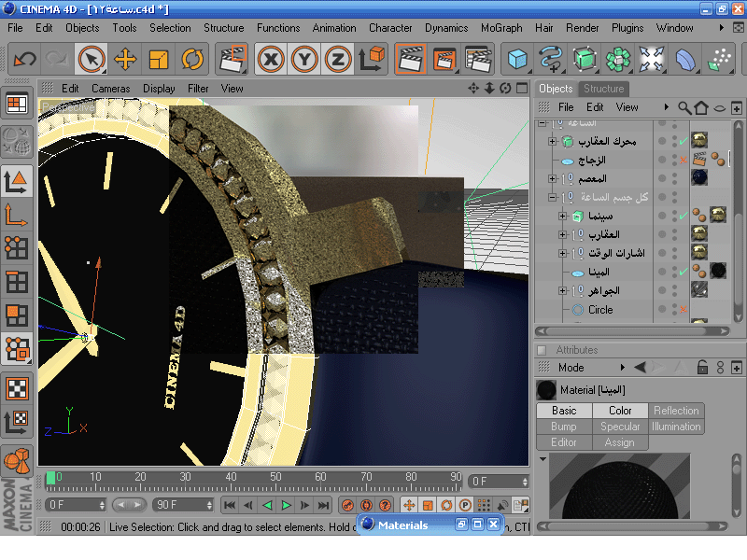Click the Undo arrow icon

coord(25,60)
